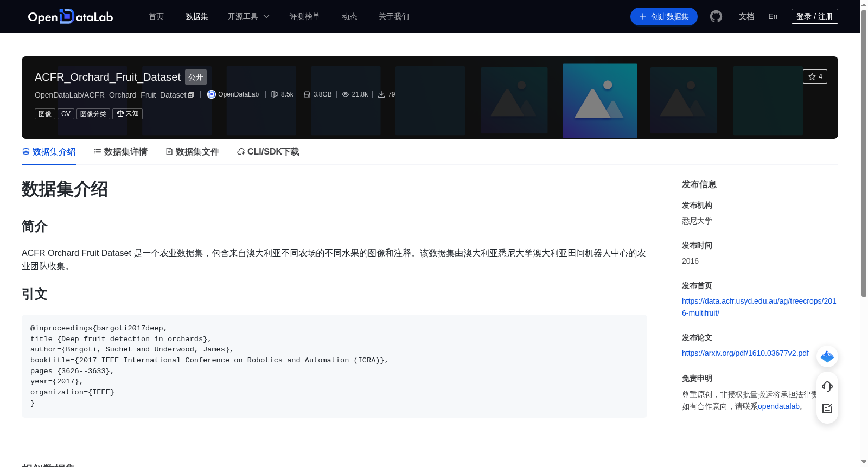This screenshot has height=467, width=868.
Task: Open 关于我们 navigation item
Action: tap(394, 17)
